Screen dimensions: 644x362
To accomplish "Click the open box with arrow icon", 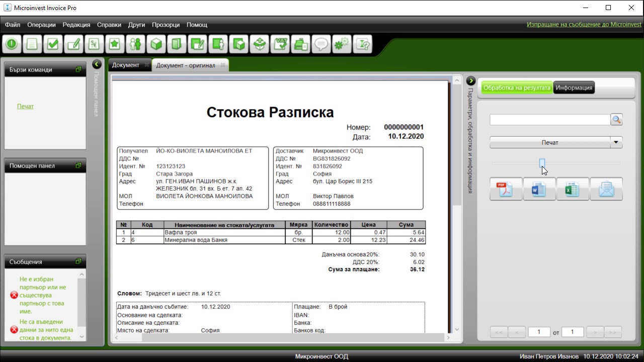I will 259,44.
